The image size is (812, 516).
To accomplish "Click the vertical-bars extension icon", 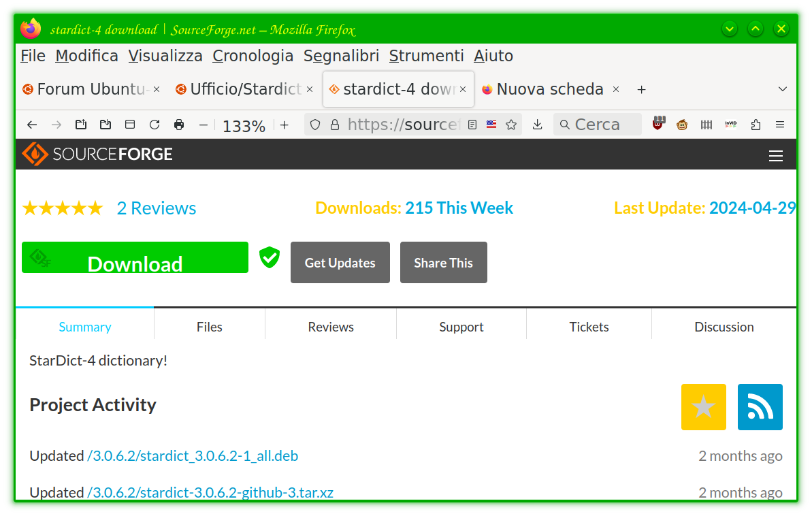I will tap(707, 125).
